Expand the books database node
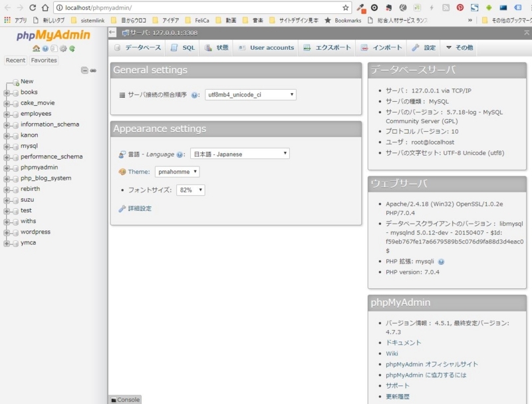Screen dimensions: 532x404 tap(5, 92)
